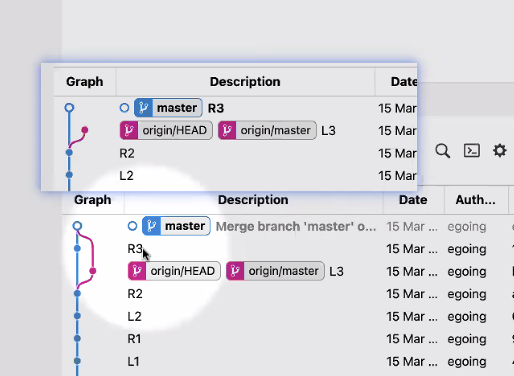Image resolution: width=514 pixels, height=376 pixels.
Task: Click the date cell of L1 row
Action: point(412,361)
